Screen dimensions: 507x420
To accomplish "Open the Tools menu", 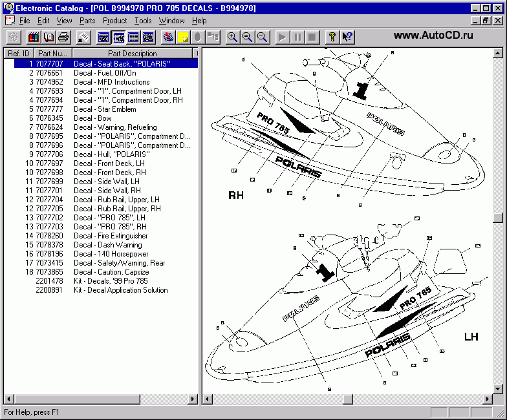I will 143,21.
